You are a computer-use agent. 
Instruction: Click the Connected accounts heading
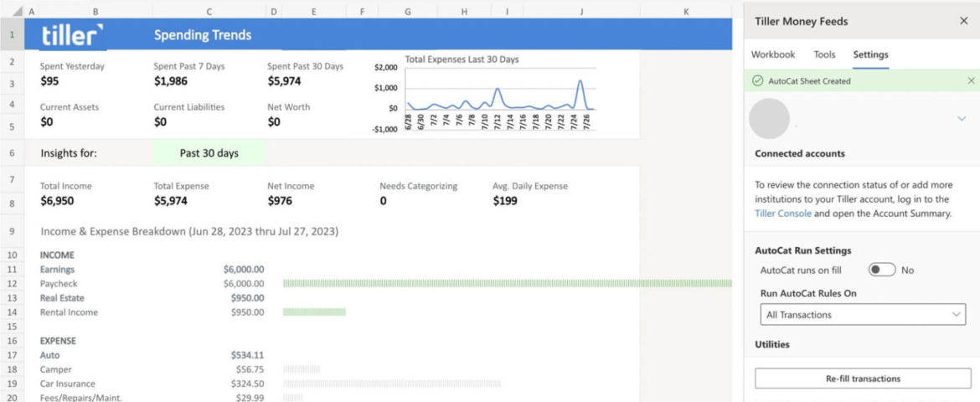pyautogui.click(x=800, y=153)
